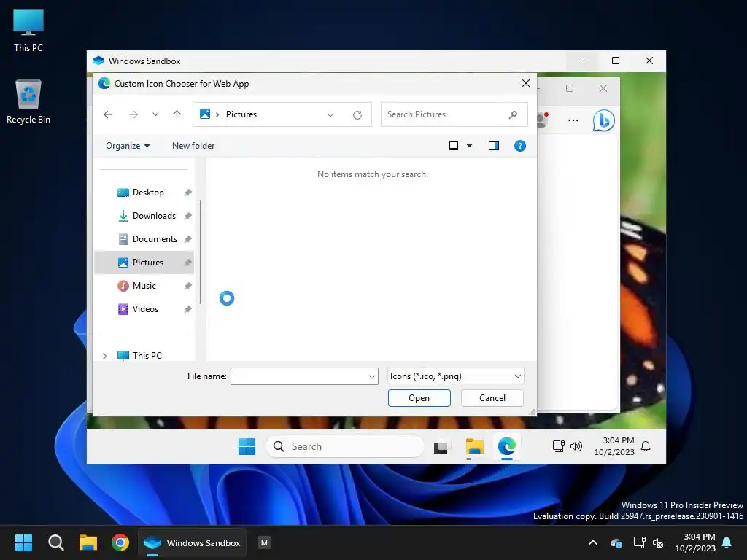The height and width of the screenshot is (560, 747).
Task: Click the Sandbox volume tray icon
Action: (576, 446)
